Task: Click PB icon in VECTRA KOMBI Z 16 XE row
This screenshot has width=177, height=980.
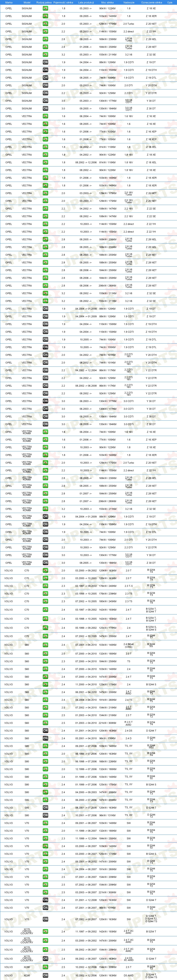Action: tap(45, 432)
